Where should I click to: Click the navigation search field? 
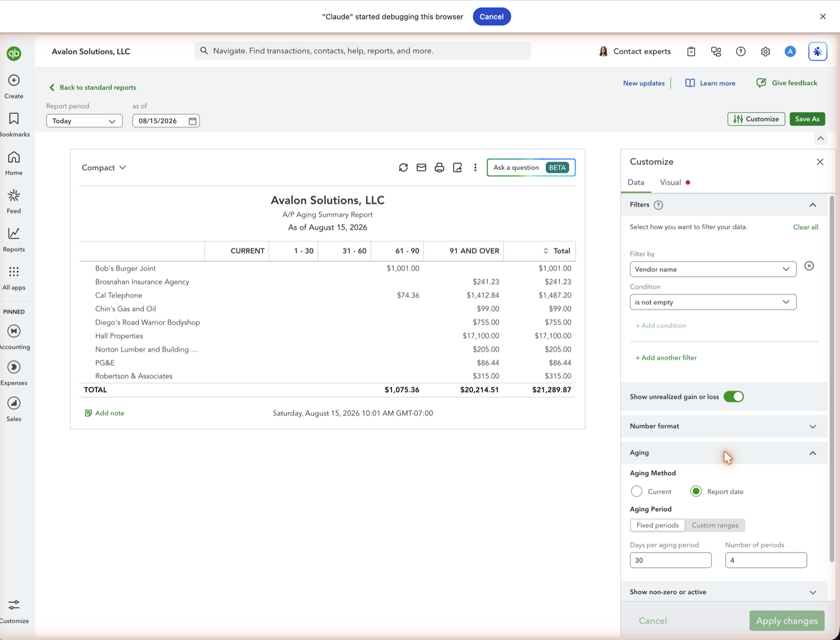pos(363,51)
